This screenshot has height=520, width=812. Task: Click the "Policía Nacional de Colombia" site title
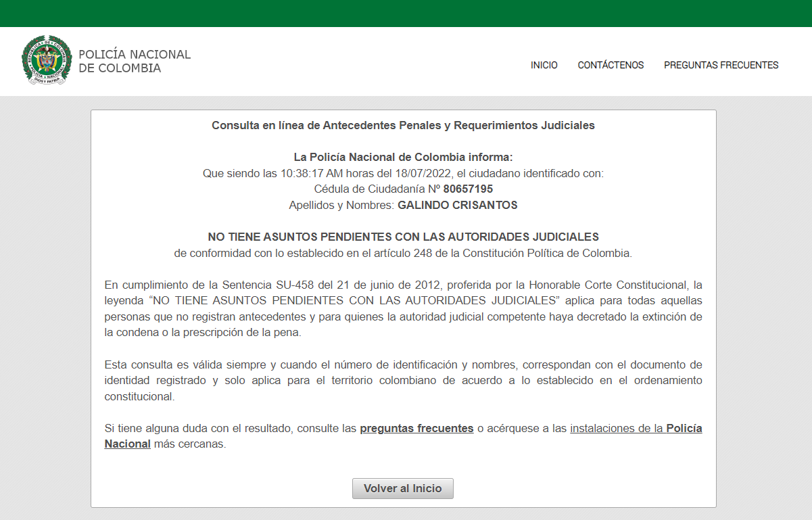tap(135, 61)
